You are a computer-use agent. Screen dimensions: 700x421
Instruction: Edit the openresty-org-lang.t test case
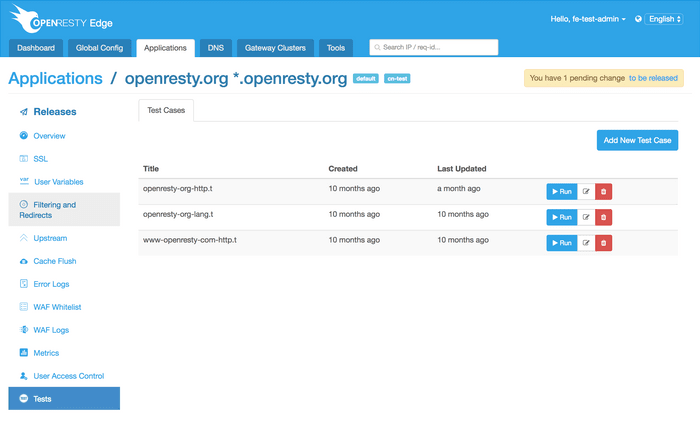click(586, 217)
